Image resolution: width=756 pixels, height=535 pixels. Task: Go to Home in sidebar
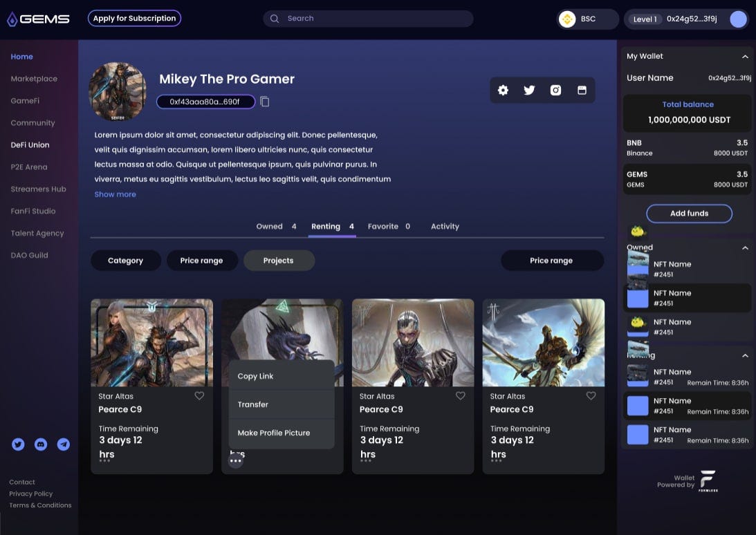point(21,57)
